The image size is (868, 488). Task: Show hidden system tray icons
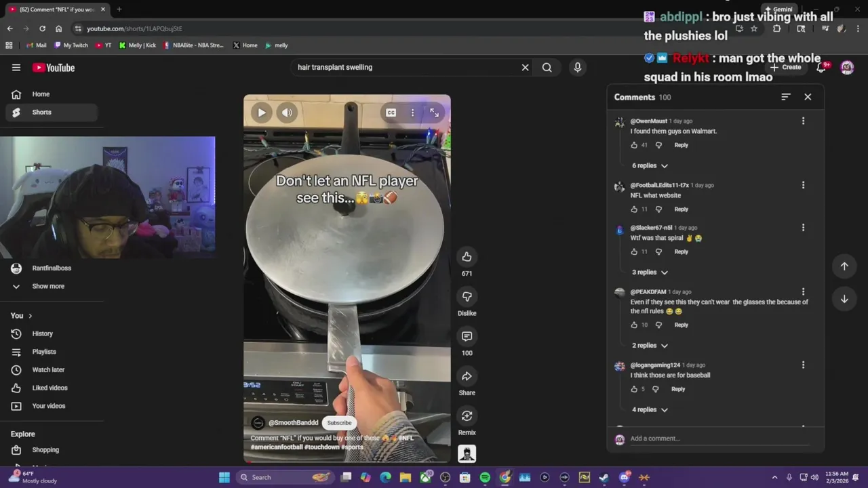click(774, 477)
